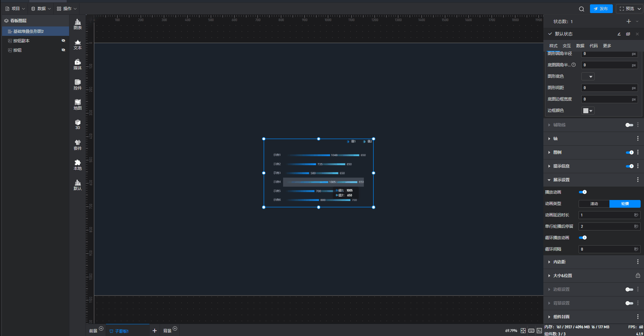644x336 pixels.
Task: Enable the 背景设置 switch
Action: [629, 303]
